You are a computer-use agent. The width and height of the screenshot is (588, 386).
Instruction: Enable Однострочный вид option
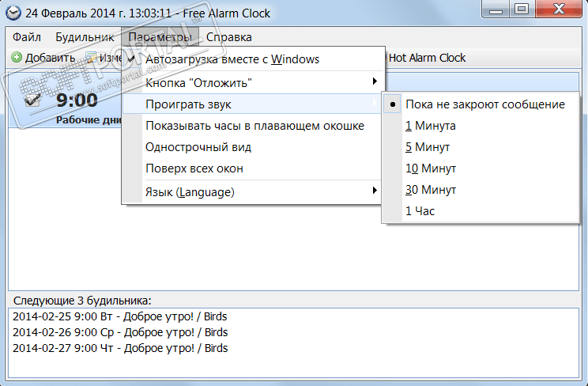253,147
